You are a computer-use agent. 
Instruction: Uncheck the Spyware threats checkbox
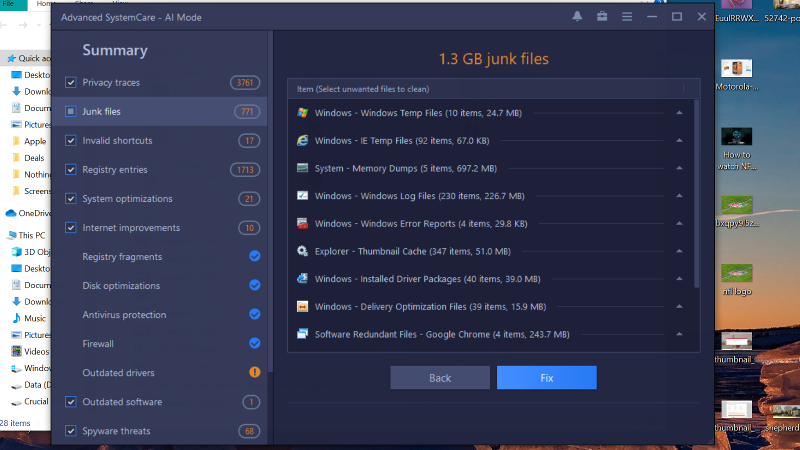pyautogui.click(x=70, y=431)
